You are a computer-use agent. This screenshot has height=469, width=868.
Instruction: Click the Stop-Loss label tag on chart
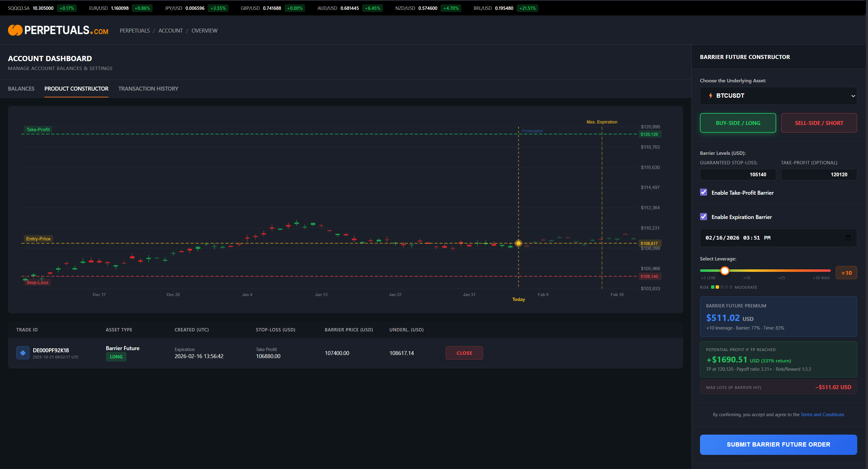37,282
